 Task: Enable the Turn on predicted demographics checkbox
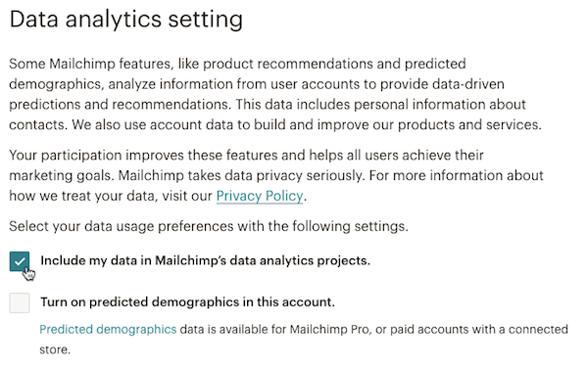20,302
